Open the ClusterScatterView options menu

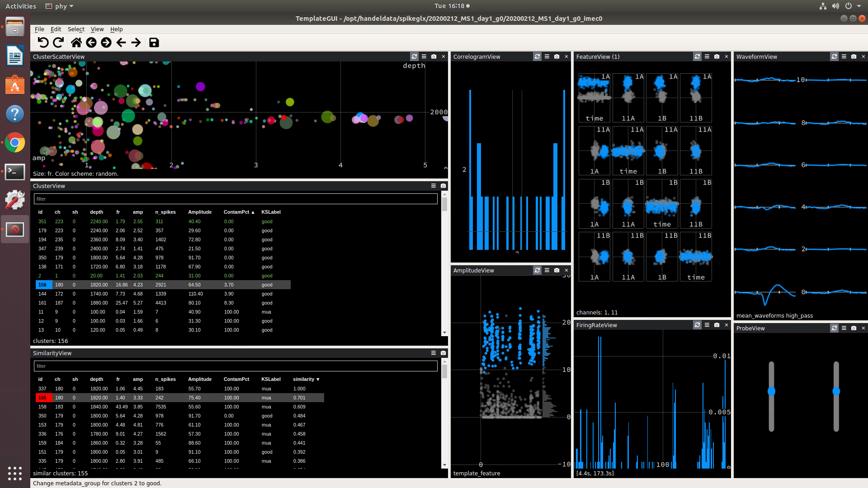(424, 56)
